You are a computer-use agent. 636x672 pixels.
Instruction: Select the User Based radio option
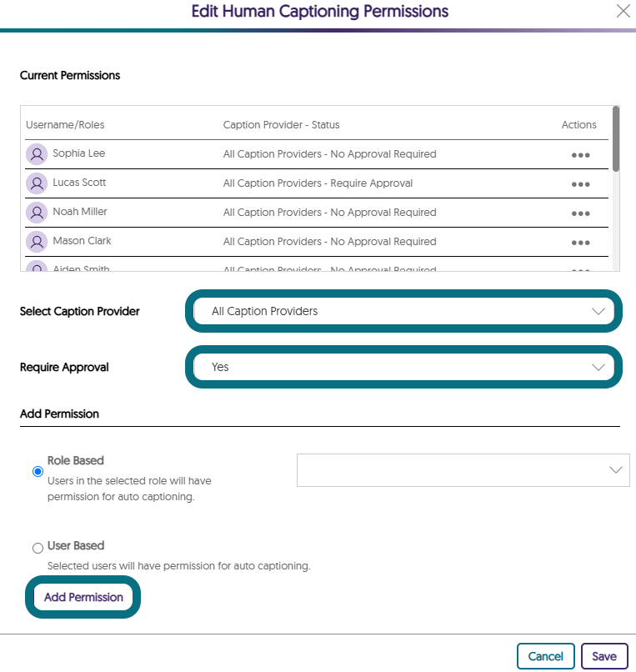[38, 548]
